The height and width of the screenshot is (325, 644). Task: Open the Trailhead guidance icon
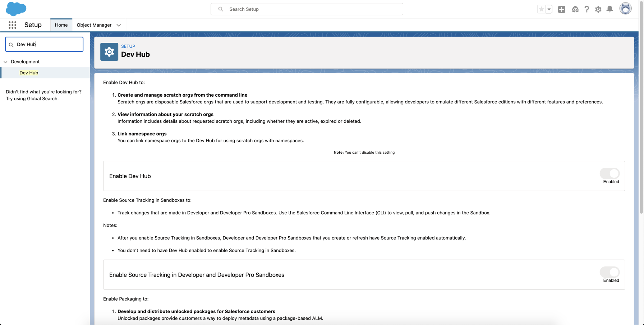point(575,9)
